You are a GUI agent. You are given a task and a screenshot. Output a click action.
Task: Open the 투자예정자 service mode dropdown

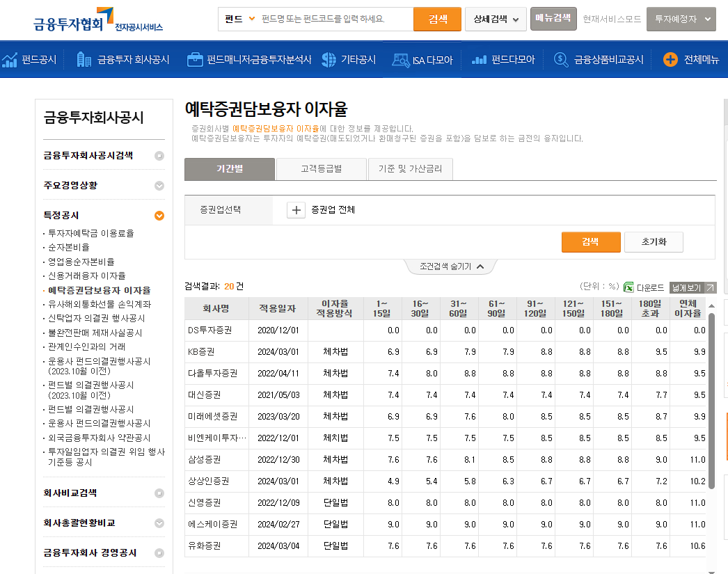(682, 19)
